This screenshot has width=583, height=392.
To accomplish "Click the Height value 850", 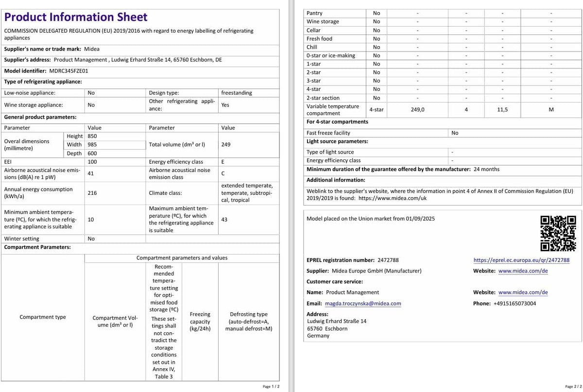I will tap(92, 136).
